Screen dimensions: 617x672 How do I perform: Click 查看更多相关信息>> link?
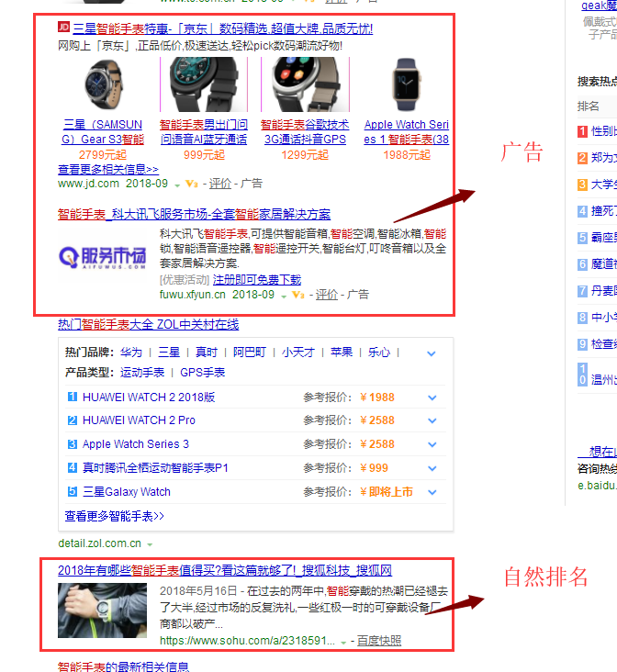[x=107, y=169]
